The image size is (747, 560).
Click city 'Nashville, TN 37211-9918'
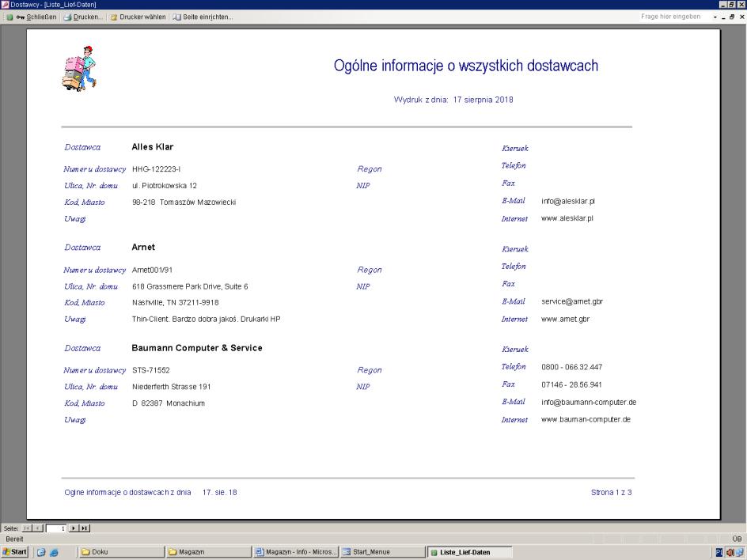176,302
